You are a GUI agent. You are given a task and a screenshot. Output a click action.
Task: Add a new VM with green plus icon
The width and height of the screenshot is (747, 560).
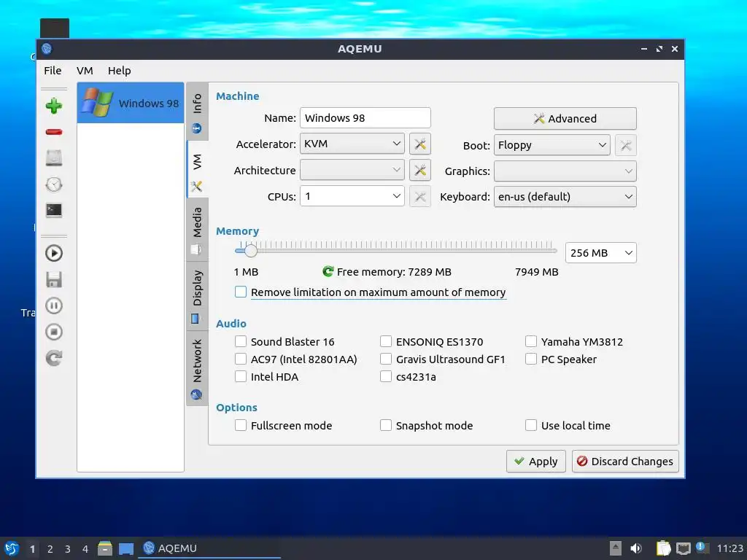click(x=54, y=106)
